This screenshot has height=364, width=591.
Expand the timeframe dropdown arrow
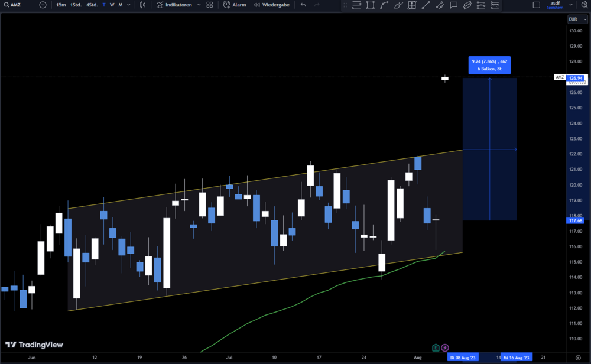tap(128, 5)
